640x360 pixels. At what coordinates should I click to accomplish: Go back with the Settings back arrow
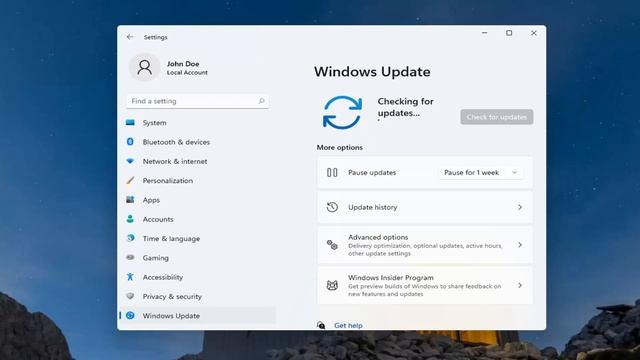click(130, 37)
